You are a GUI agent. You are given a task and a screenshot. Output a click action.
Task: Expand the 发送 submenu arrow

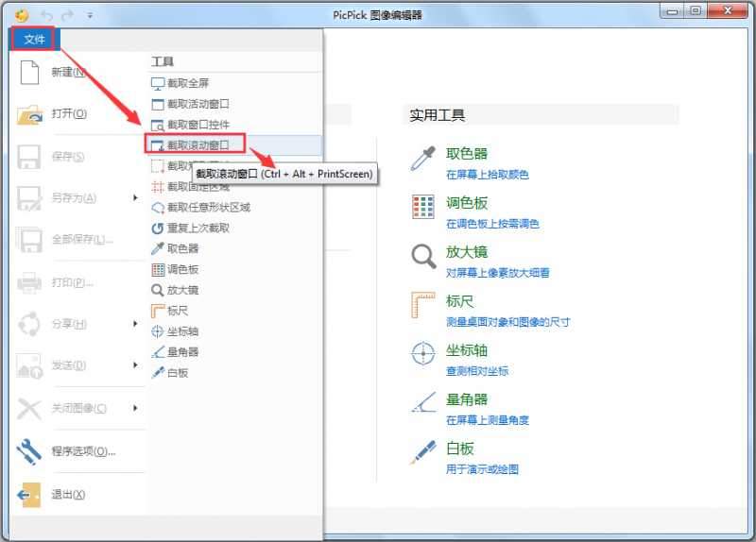click(135, 365)
